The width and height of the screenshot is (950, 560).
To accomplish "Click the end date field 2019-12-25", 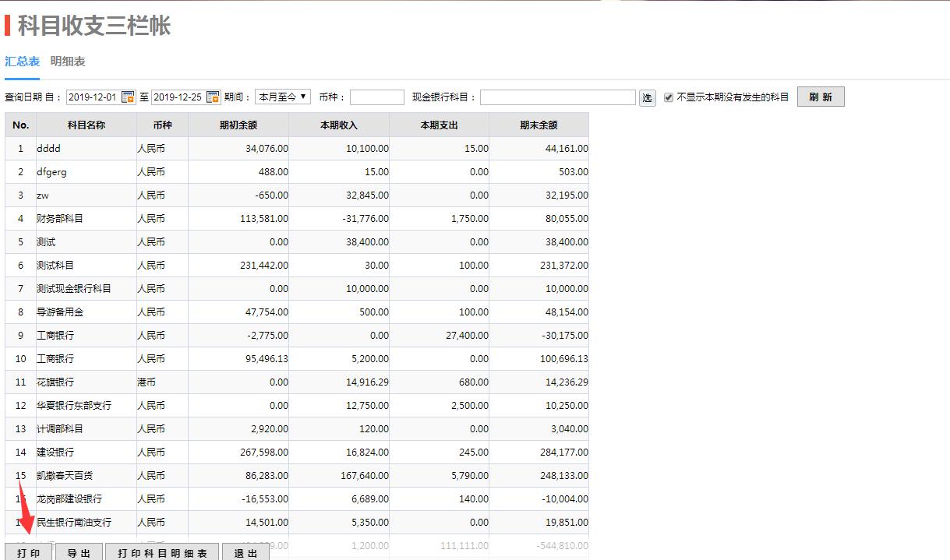I will pos(177,97).
